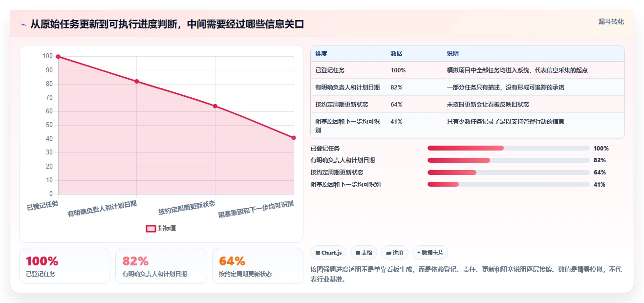Click the 41% cell in the table
This screenshot has height=303, width=644.
(396, 122)
